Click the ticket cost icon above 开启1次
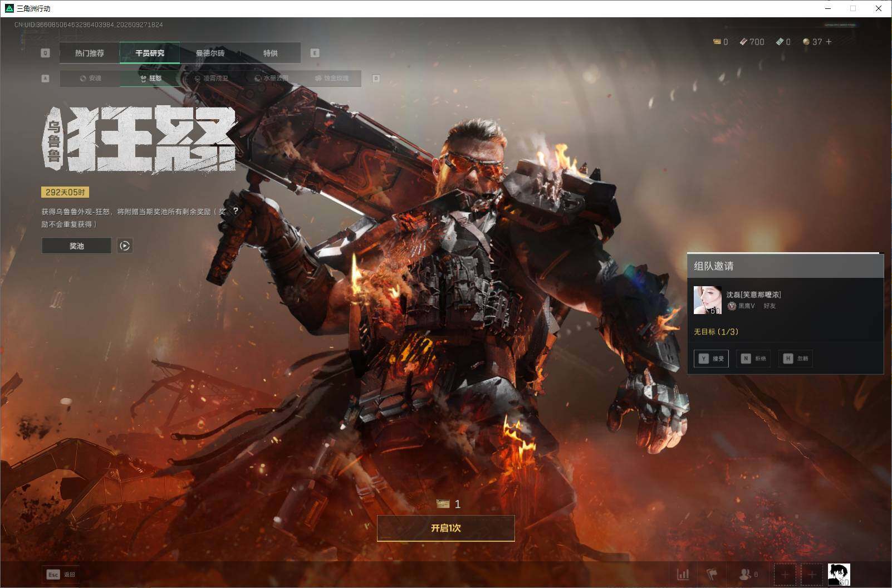Screen dimensions: 892x588 (443, 504)
